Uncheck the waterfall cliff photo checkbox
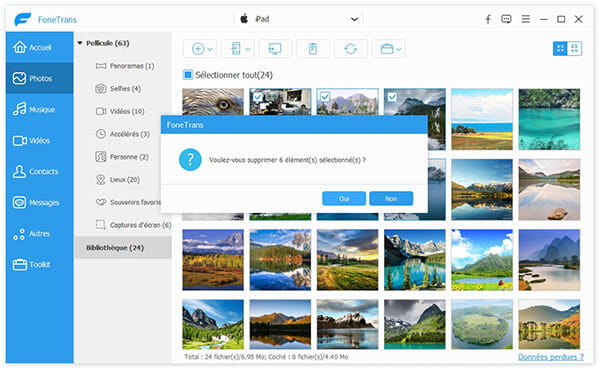 [392, 97]
